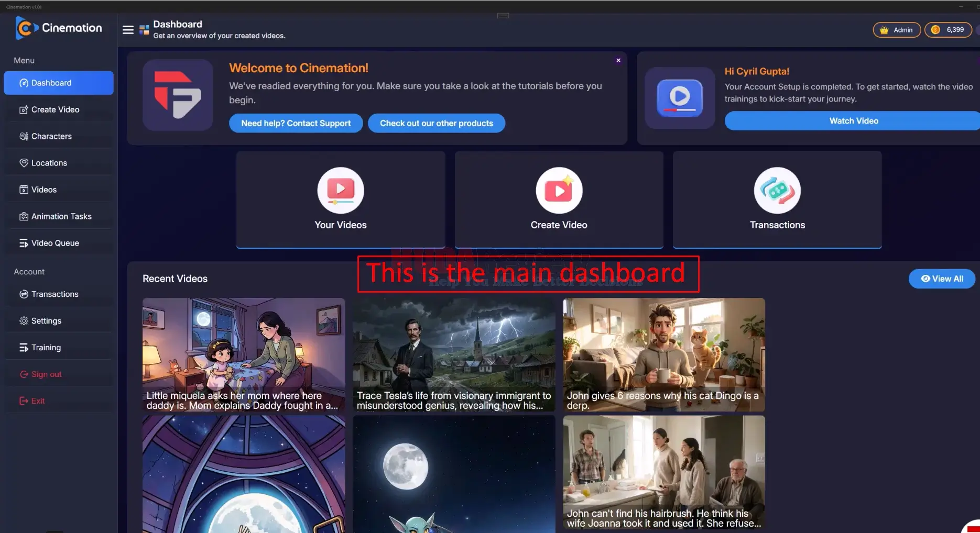The height and width of the screenshot is (533, 980).
Task: Click the Cinemation logo icon
Action: 26,28
